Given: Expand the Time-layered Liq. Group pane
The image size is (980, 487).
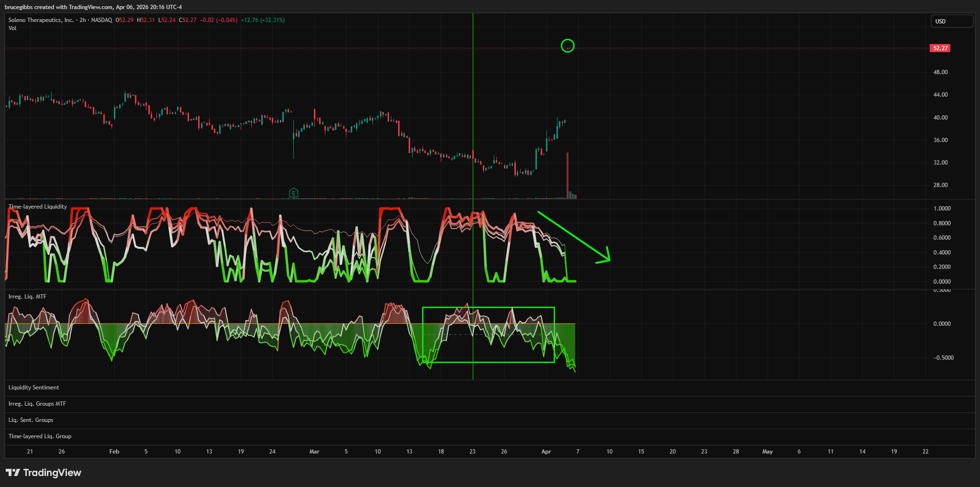Looking at the screenshot, I should click(x=40, y=436).
